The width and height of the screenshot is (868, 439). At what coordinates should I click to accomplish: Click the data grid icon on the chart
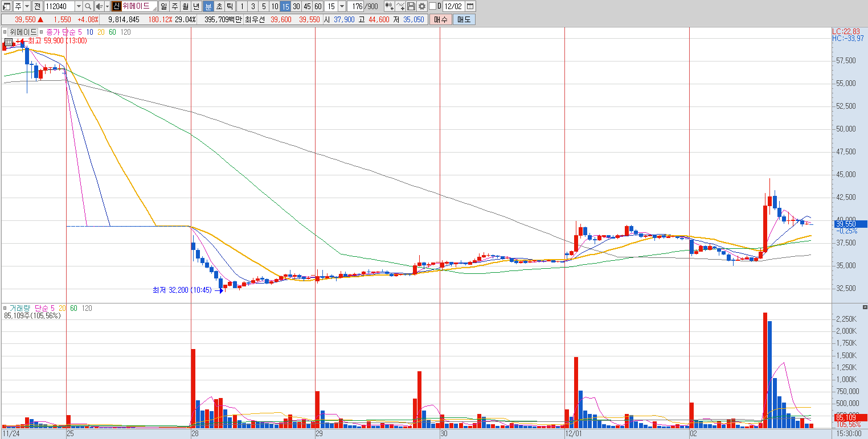click(9, 42)
